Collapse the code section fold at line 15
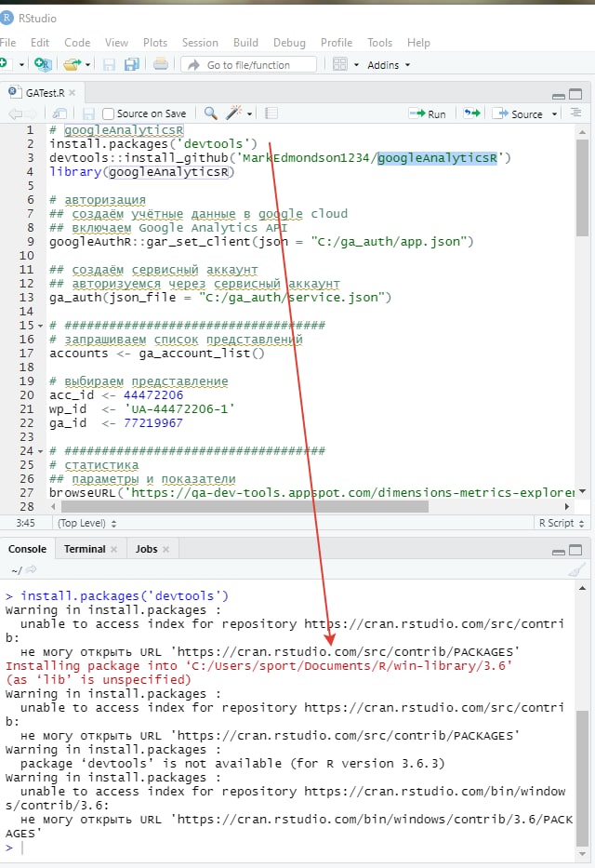Screen dimensions: 595x868 40,326
